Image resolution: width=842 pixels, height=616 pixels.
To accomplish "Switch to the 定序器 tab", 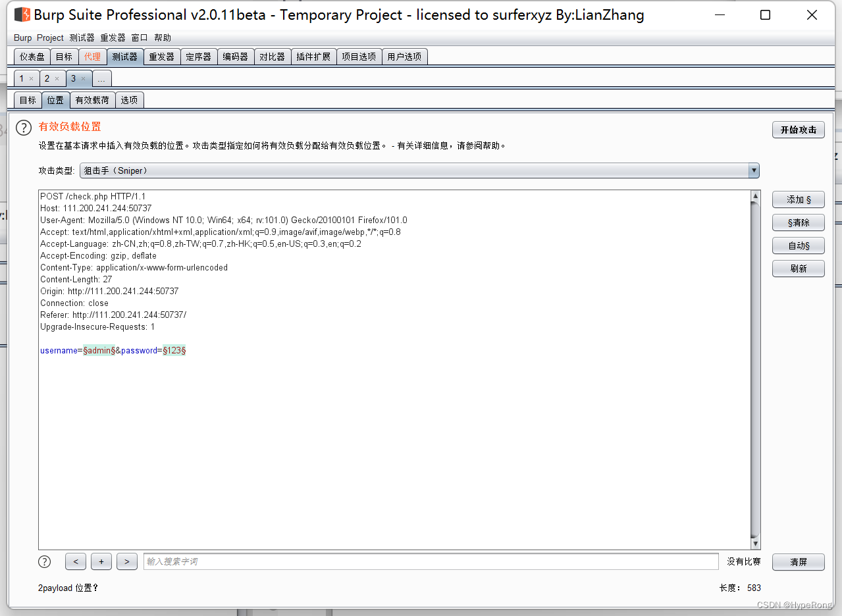I will (x=199, y=57).
